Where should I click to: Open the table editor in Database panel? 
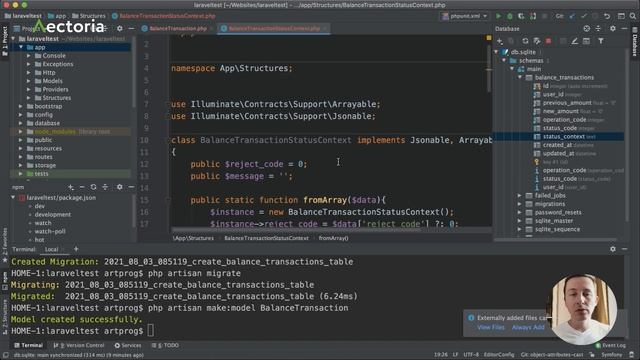pyautogui.click(x=586, y=41)
